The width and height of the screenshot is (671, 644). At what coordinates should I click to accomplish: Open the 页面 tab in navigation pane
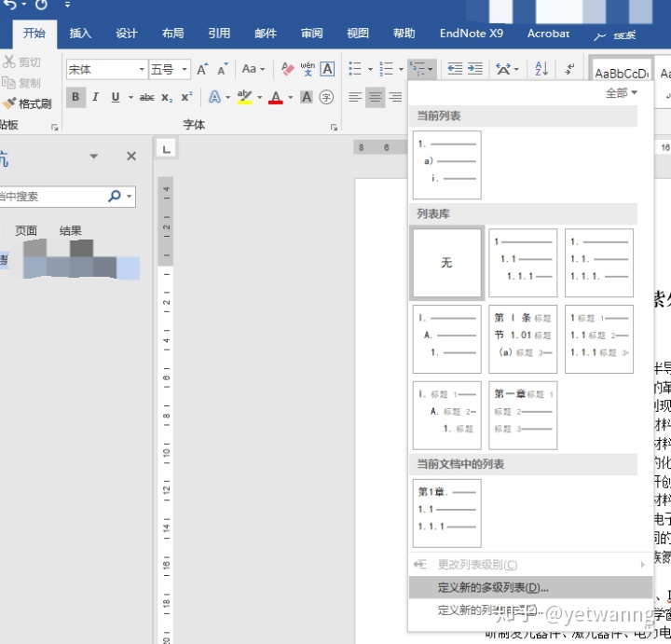point(26,230)
